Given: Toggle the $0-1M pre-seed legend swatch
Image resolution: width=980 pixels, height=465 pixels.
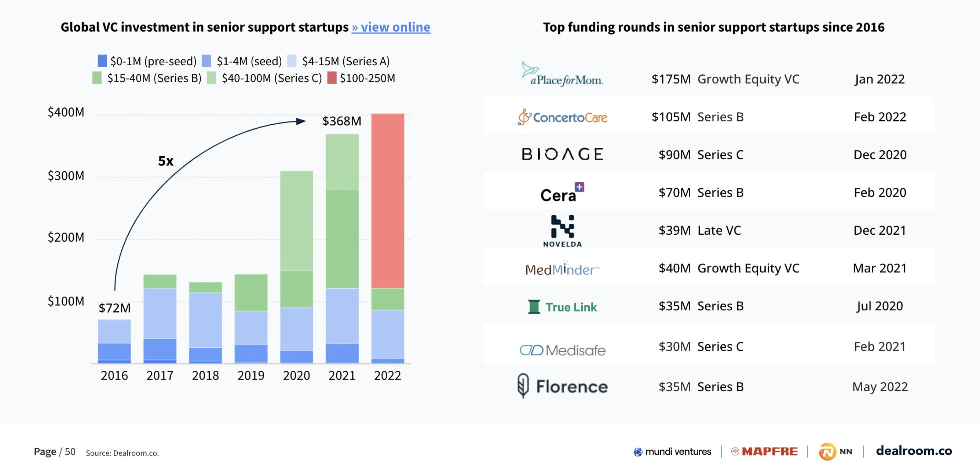Looking at the screenshot, I should pyautogui.click(x=102, y=61).
